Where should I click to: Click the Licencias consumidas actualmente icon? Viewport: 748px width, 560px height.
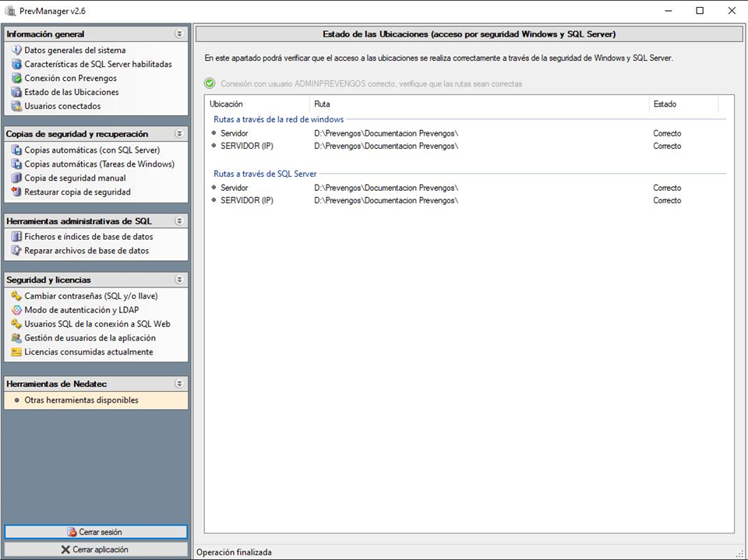pos(16,352)
